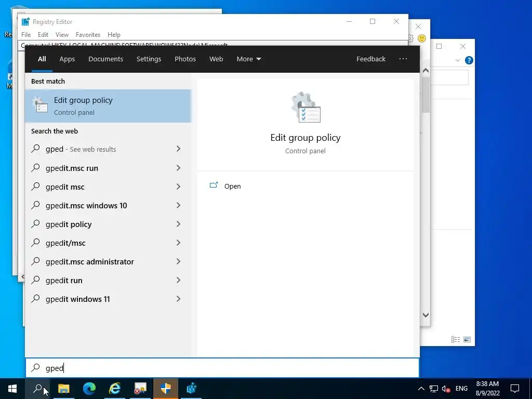Viewport: 532px width, 399px height.
Task: Expand chevron for 'gpedit.msc windows 10'
Action: tap(179, 205)
